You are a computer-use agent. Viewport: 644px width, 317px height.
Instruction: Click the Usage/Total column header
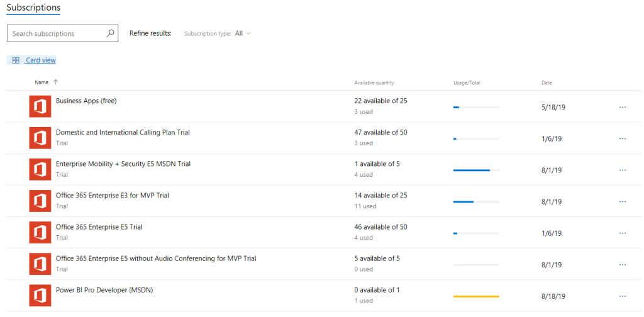(x=467, y=82)
